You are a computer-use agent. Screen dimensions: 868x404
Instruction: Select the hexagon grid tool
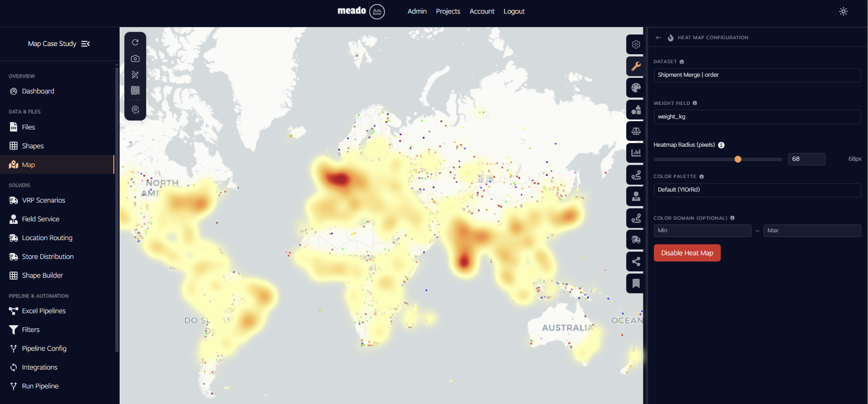tap(135, 90)
